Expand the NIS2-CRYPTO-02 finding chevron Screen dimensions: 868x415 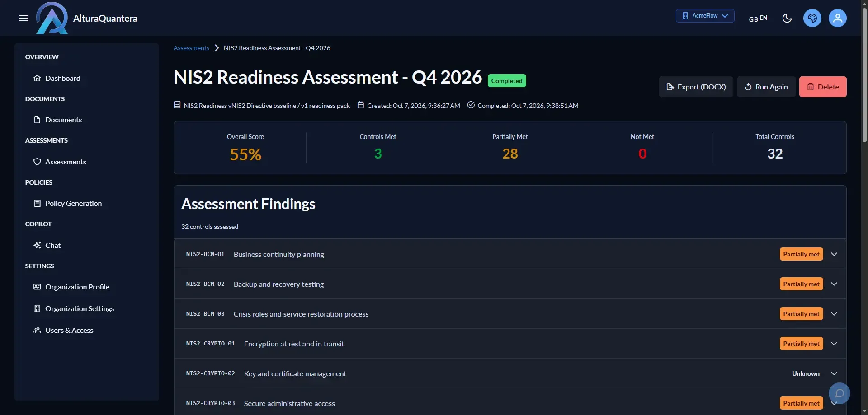[x=834, y=373]
